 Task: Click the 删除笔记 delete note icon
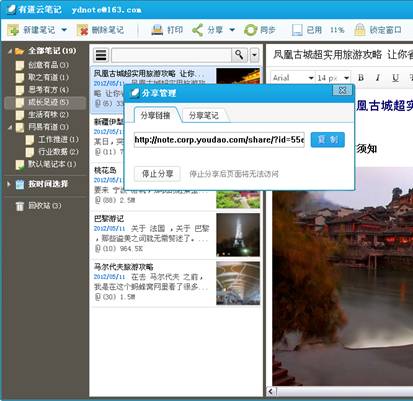(x=82, y=30)
